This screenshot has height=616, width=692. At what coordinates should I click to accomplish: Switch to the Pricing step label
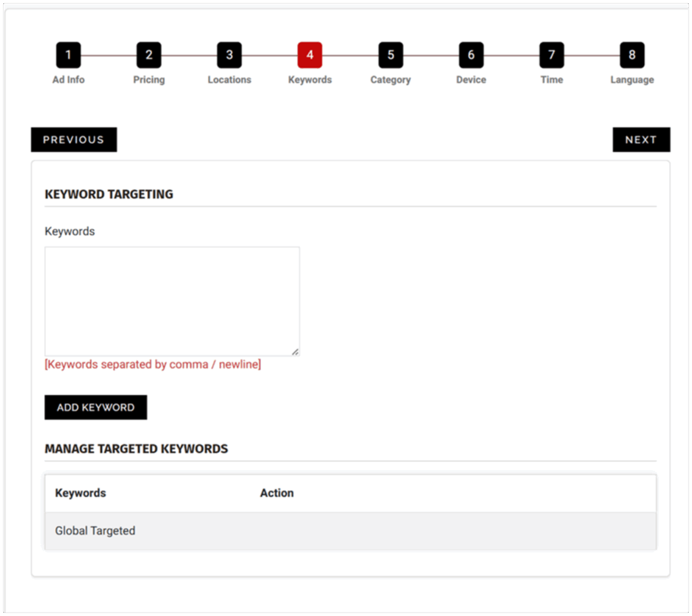point(149,80)
